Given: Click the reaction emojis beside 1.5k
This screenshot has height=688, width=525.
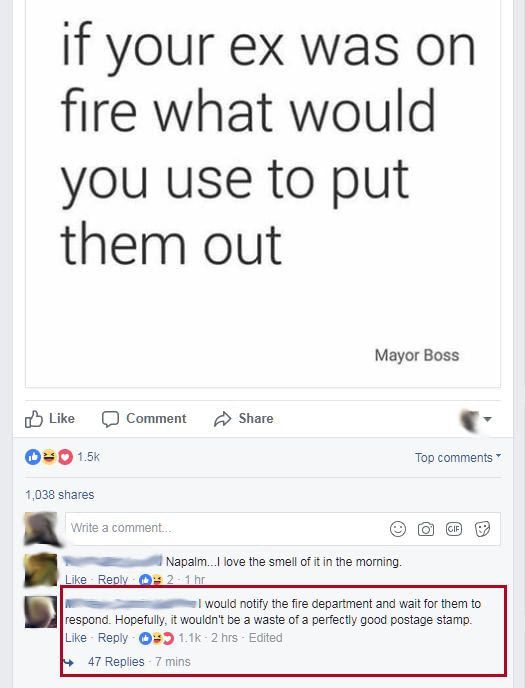Looking at the screenshot, I should click(49, 457).
